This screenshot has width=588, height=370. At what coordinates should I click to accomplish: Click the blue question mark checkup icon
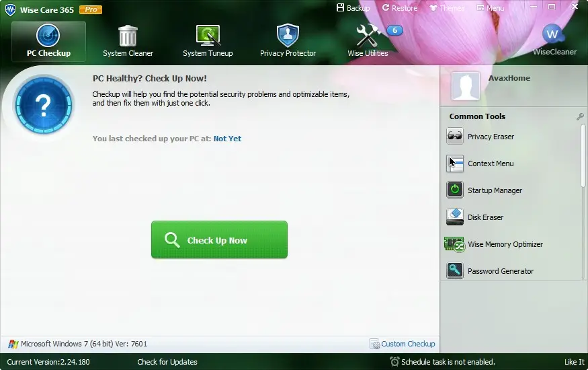tap(44, 105)
